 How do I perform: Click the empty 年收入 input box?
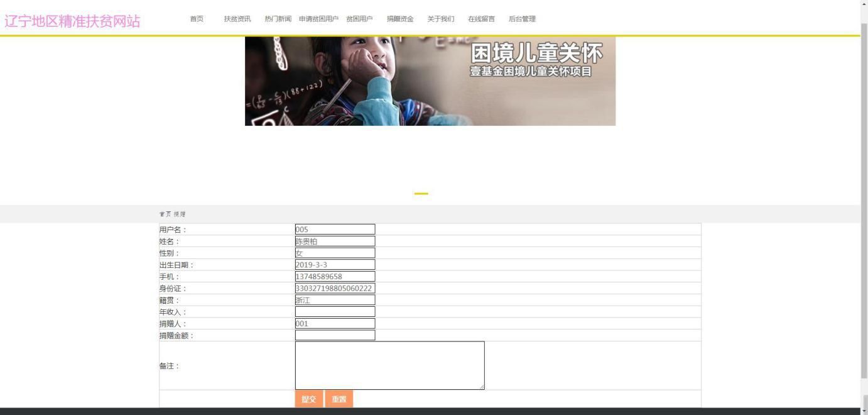[x=335, y=312]
